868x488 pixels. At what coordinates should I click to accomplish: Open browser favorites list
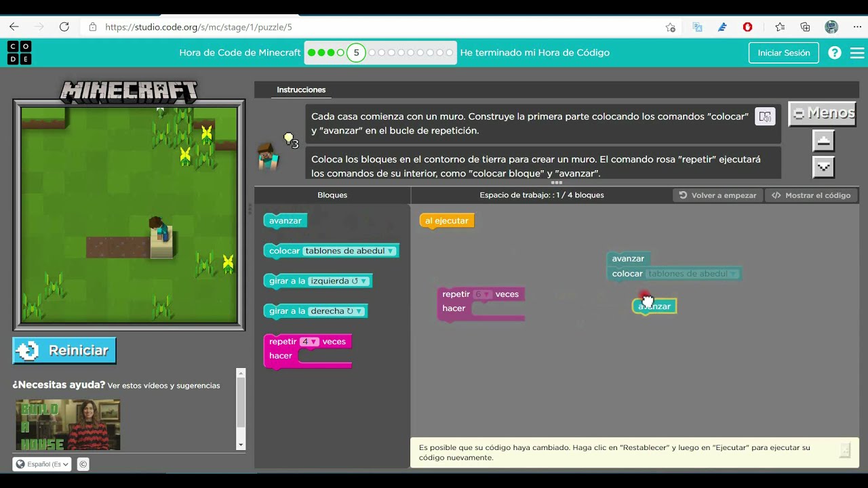point(780,27)
